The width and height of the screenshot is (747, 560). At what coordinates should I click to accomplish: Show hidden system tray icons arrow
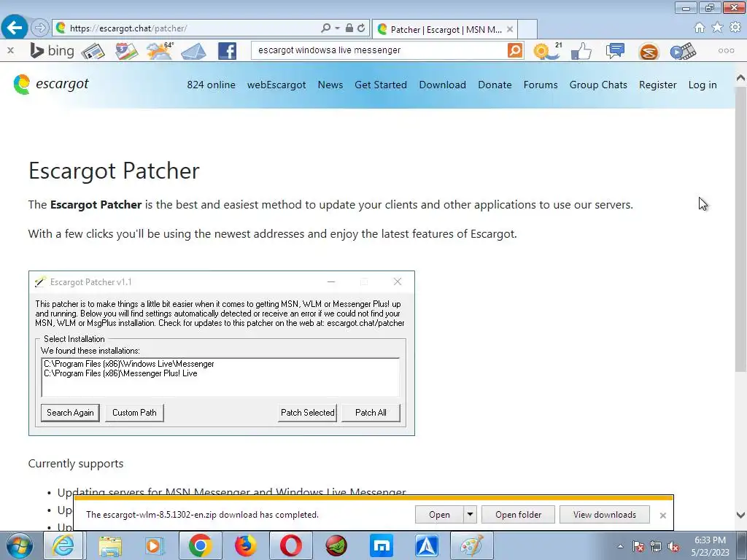620,546
